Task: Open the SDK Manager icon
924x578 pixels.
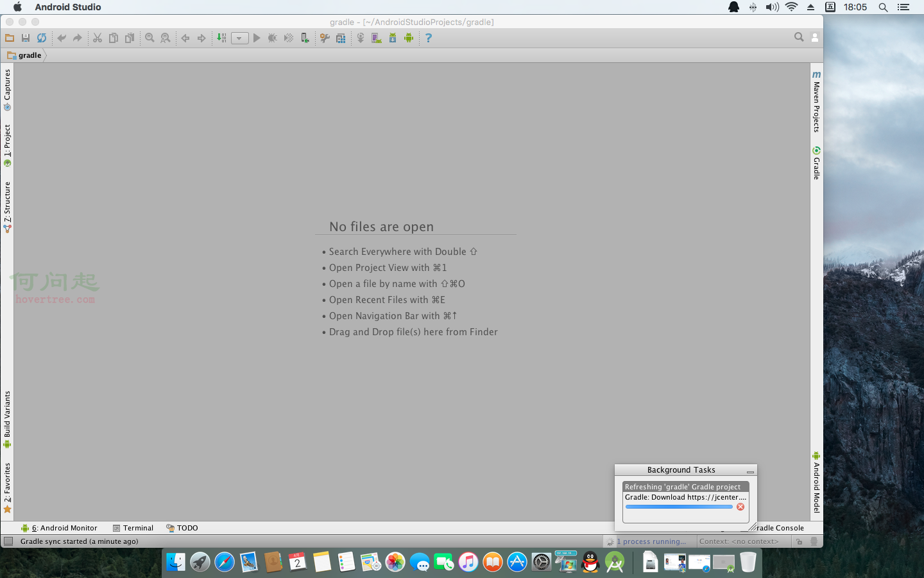Action: [x=393, y=38]
